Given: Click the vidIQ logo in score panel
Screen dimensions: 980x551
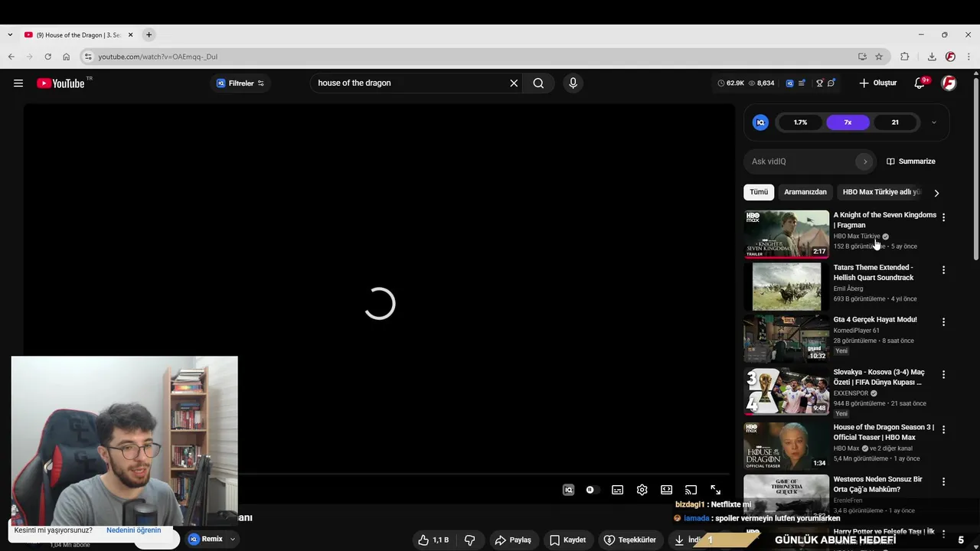Looking at the screenshot, I should click(760, 122).
